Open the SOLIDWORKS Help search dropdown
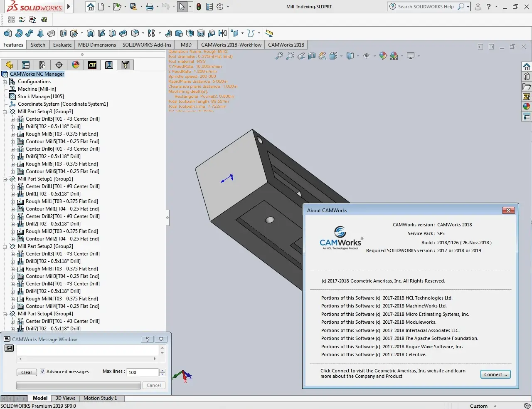Image resolution: width=532 pixels, height=409 pixels. [468, 7]
